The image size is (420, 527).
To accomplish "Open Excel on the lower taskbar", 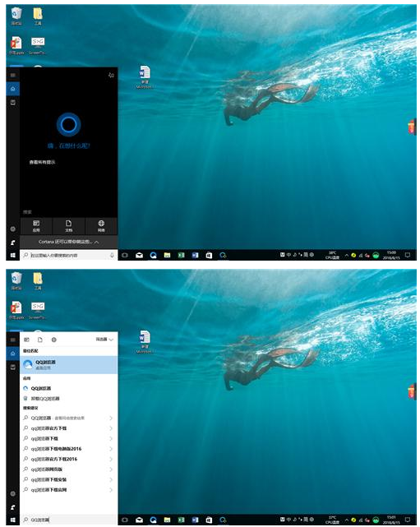I will coord(181,520).
